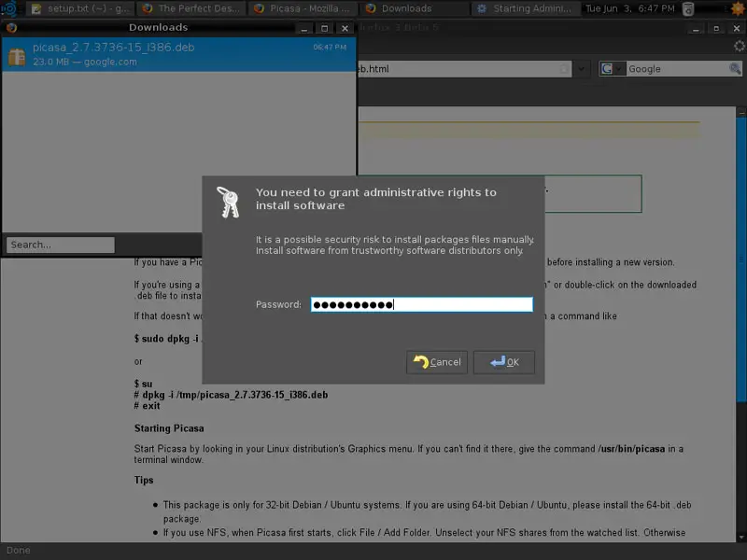Click the search magnifier icon in Firefox

tap(735, 69)
